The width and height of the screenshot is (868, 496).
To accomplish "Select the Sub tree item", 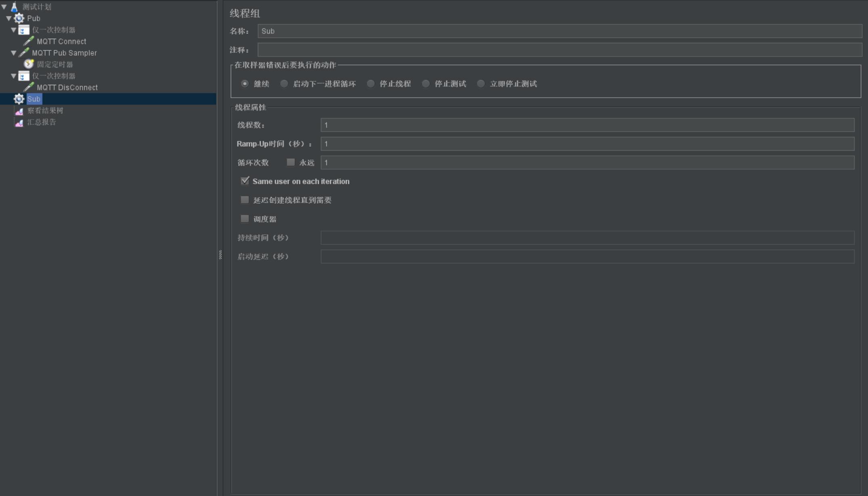I will pos(34,99).
